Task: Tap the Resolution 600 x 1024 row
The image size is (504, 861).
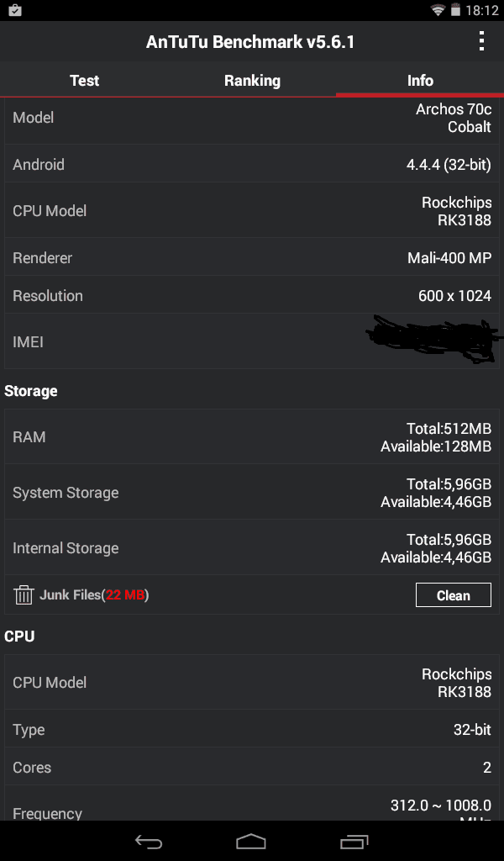Action: 252,295
